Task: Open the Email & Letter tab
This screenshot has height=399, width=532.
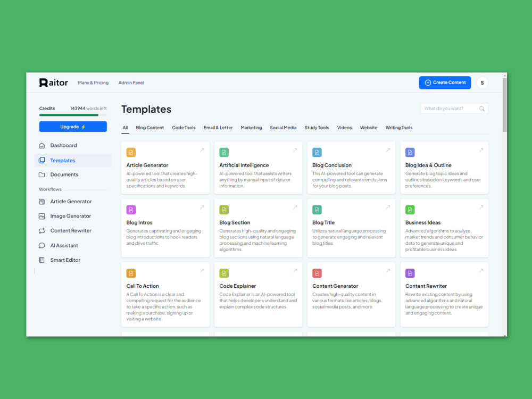Action: point(218,128)
